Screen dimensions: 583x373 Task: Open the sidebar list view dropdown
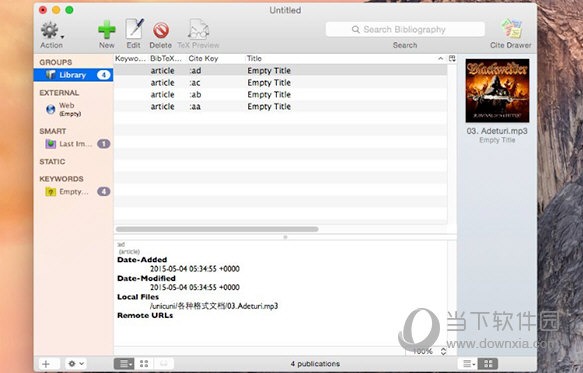[x=468, y=364]
